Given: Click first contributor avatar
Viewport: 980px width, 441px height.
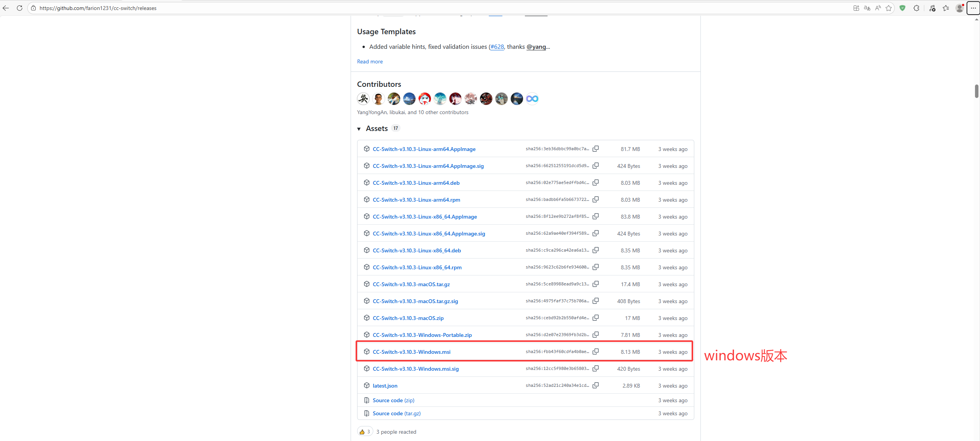Looking at the screenshot, I should click(x=363, y=99).
